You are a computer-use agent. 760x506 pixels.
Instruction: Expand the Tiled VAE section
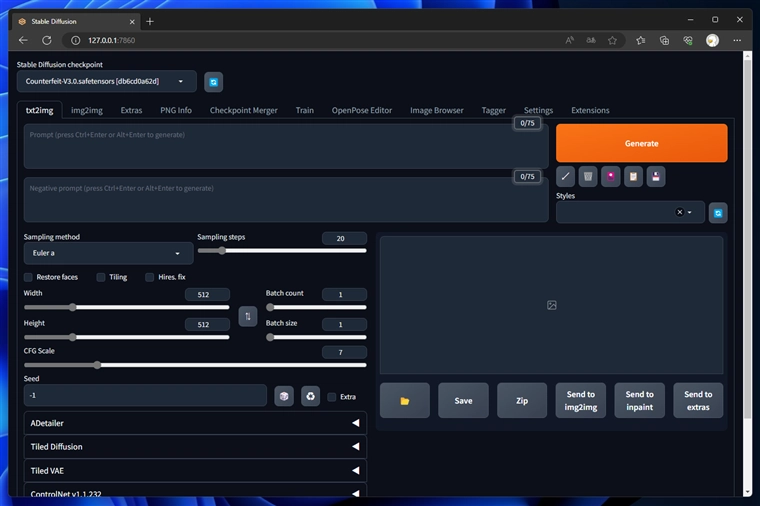click(195, 471)
